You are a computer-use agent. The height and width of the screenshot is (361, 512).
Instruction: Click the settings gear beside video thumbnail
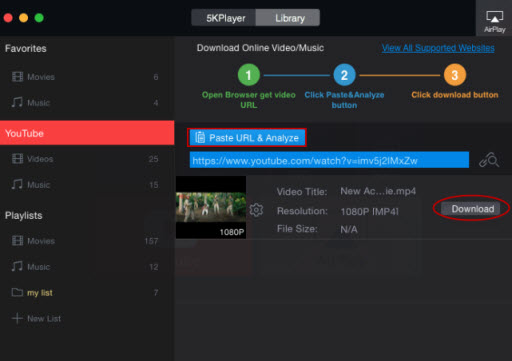click(x=256, y=210)
